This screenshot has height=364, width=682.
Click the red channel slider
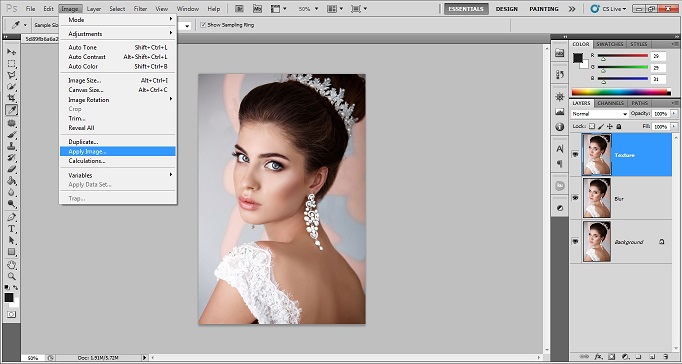tap(623, 56)
